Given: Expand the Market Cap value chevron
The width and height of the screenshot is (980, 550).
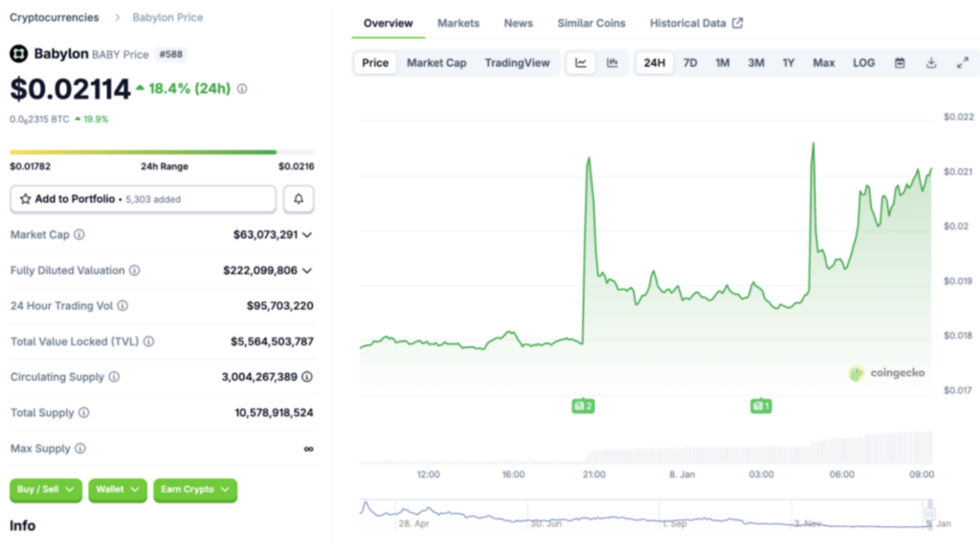Looking at the screenshot, I should click(x=307, y=235).
